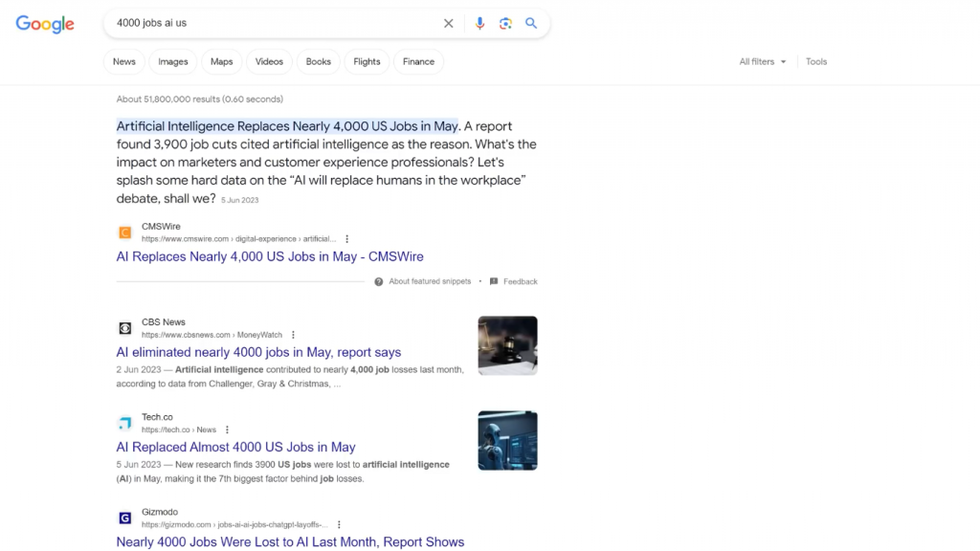The width and height of the screenshot is (980, 551).
Task: Click the CMSWire orange favicon
Action: (125, 232)
